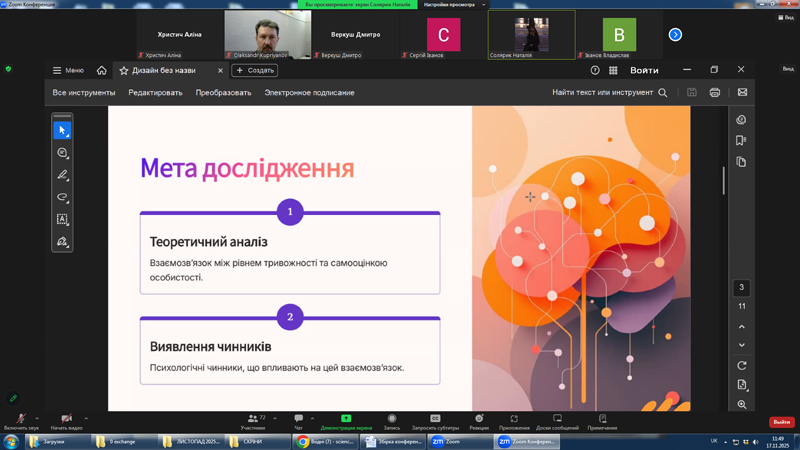Show next participants with blue arrow

pos(675,35)
